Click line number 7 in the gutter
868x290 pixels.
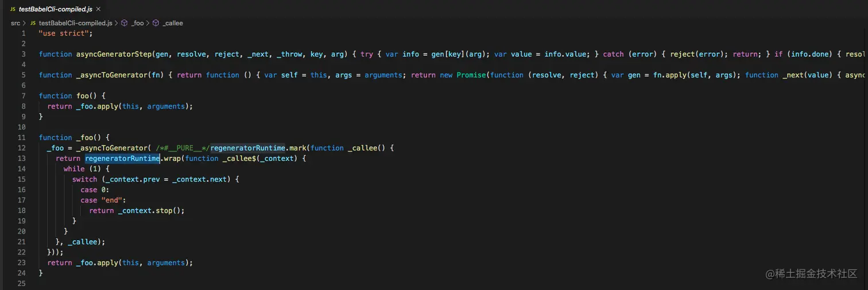[x=23, y=96]
